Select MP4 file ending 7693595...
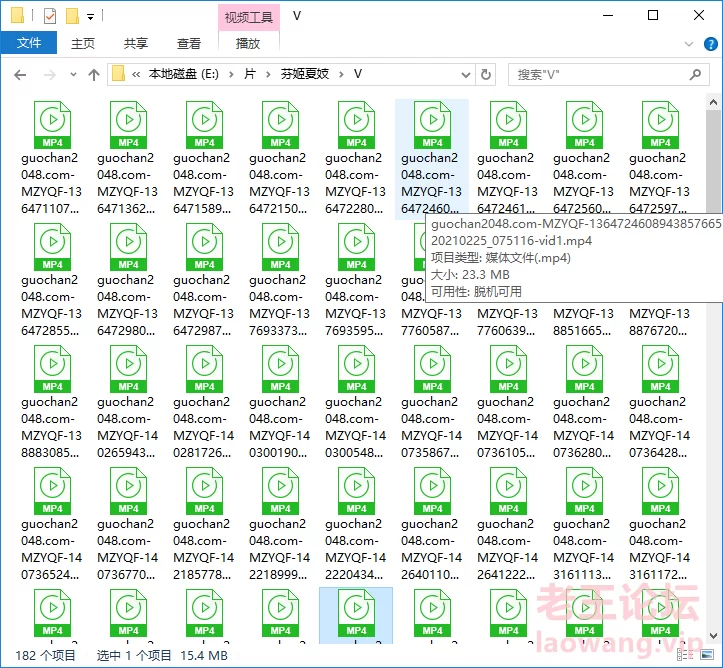The width and height of the screenshot is (723, 668). [356, 280]
